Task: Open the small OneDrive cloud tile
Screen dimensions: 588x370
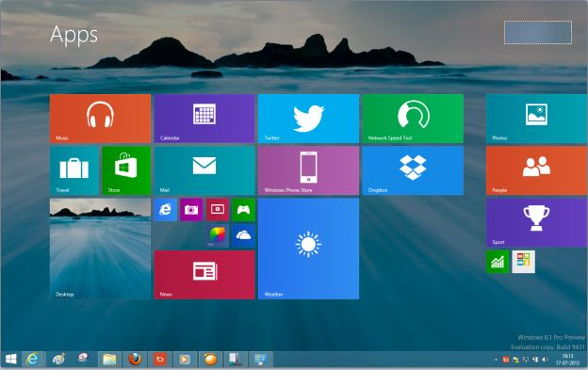Action: click(x=243, y=235)
